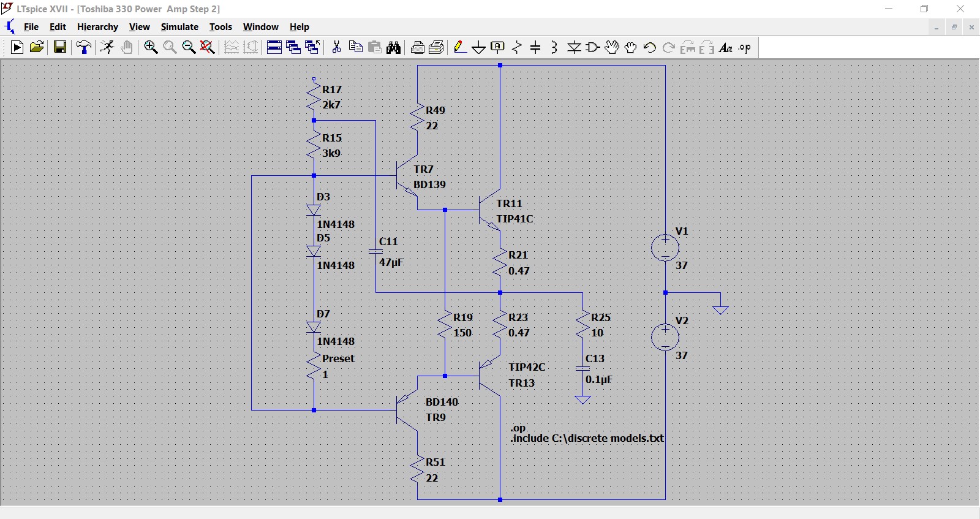Select the Rotate tool icon
Image resolution: width=980 pixels, height=519 pixels.
click(688, 47)
